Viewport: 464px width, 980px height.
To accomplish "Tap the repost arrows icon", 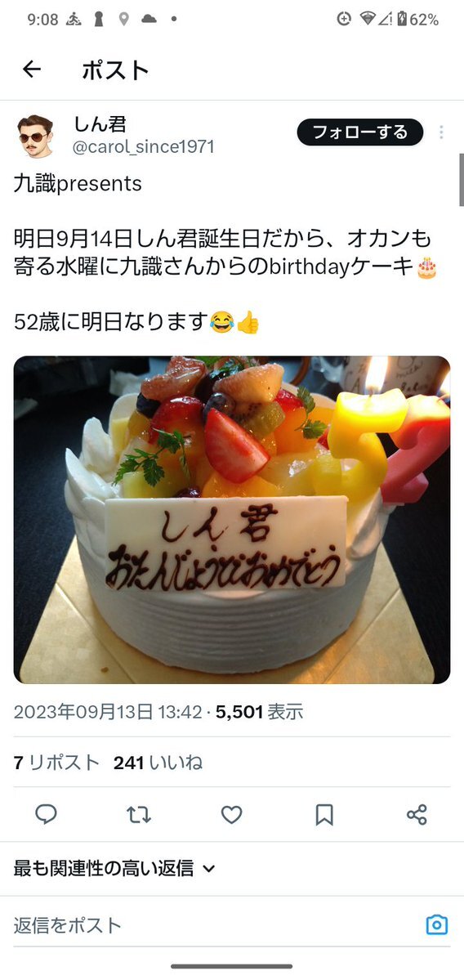I will (x=139, y=814).
